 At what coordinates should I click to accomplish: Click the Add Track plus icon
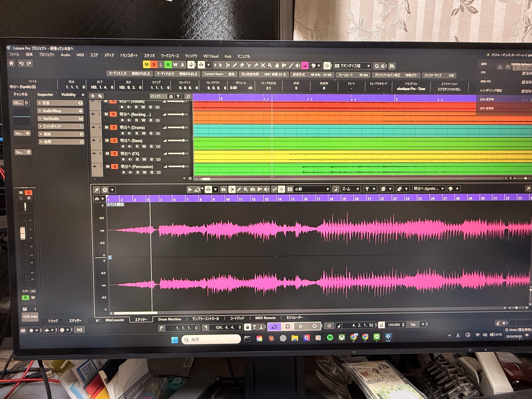click(x=93, y=96)
